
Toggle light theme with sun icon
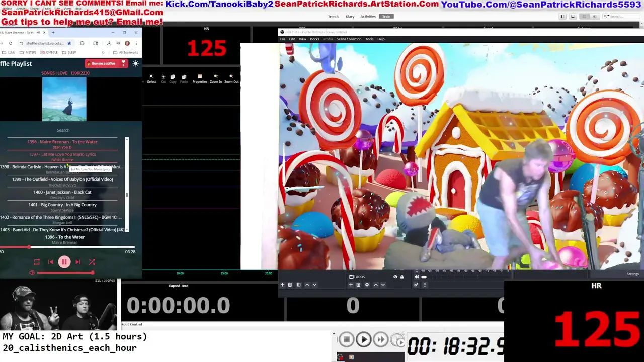point(135,63)
